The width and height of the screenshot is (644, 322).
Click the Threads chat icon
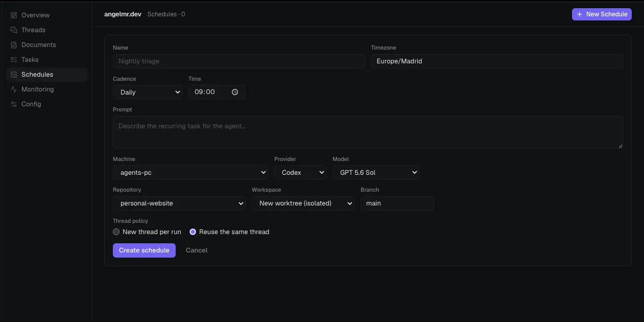pos(14,30)
